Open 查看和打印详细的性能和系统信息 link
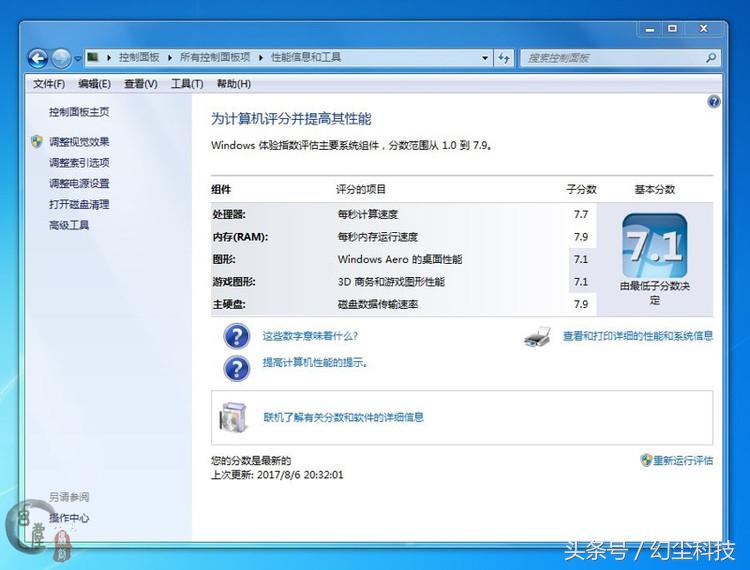This screenshot has width=750, height=570. tap(638, 336)
